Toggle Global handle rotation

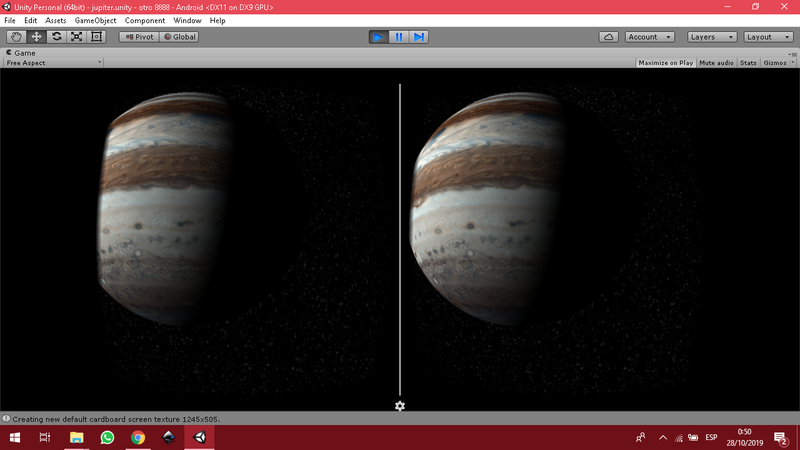(180, 37)
